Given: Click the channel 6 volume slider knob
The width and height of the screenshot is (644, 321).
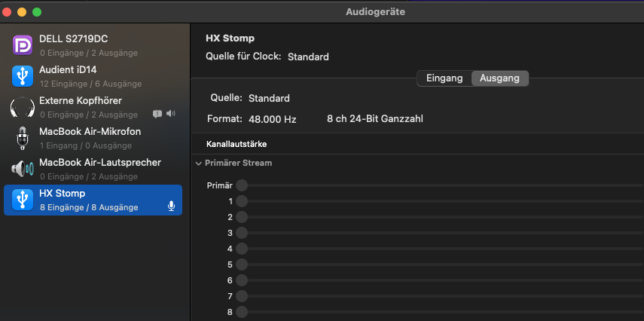Looking at the screenshot, I should [x=242, y=280].
